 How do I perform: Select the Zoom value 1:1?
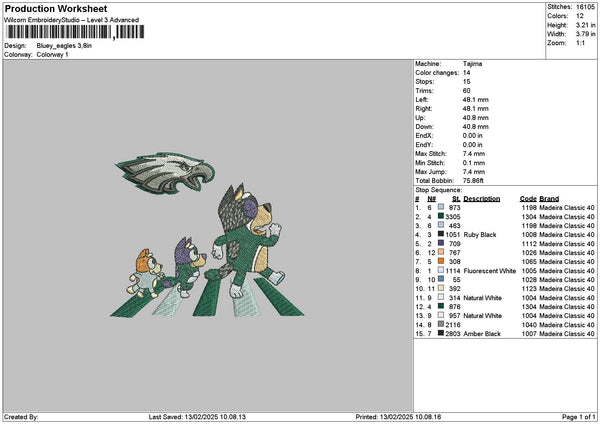point(580,43)
